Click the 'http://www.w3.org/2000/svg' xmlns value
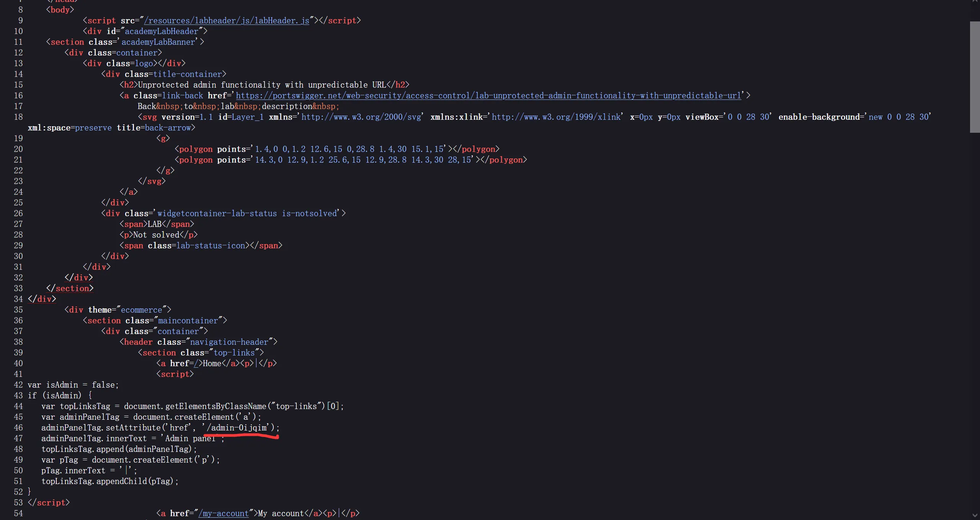This screenshot has height=520, width=980. (361, 117)
